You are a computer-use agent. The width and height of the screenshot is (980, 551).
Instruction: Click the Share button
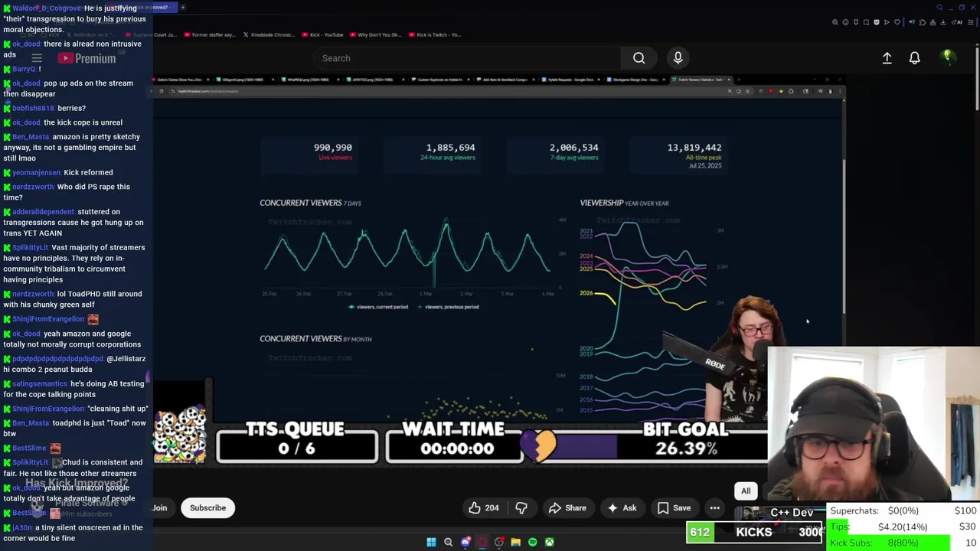[567, 507]
